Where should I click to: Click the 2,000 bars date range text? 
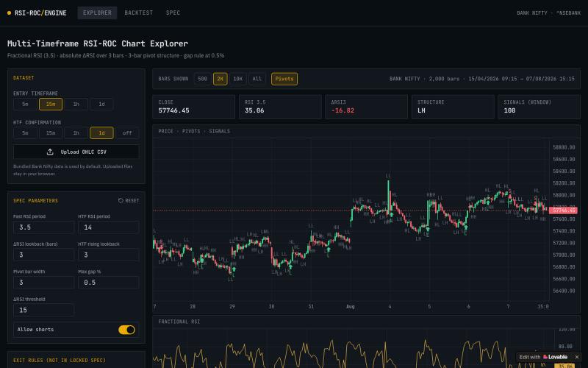click(x=482, y=79)
